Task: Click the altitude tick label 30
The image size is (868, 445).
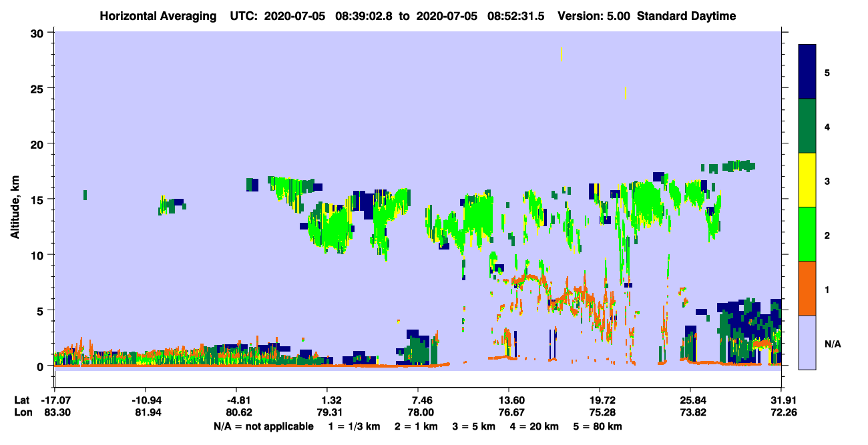Action: 39,33
